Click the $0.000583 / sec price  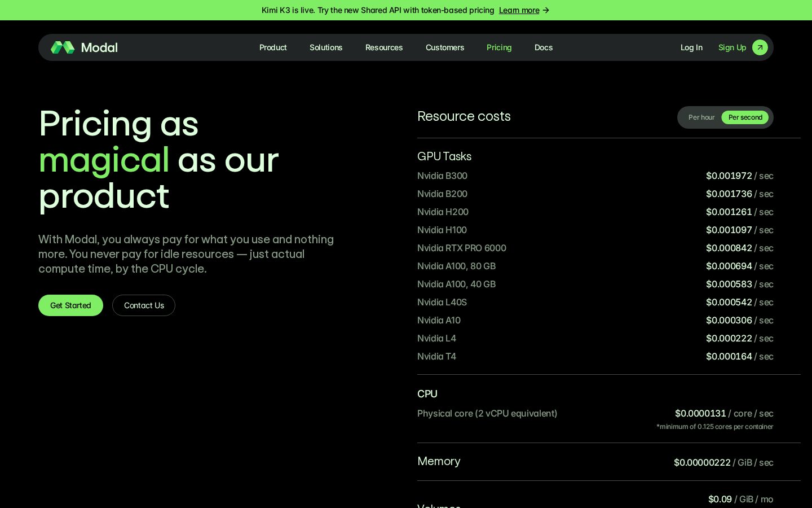739,284
